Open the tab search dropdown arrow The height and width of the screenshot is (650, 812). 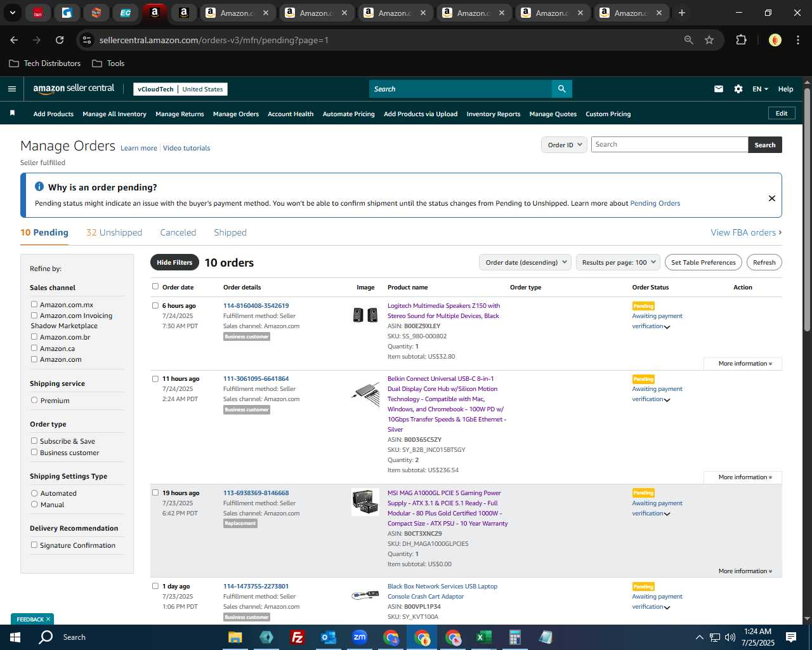point(12,13)
